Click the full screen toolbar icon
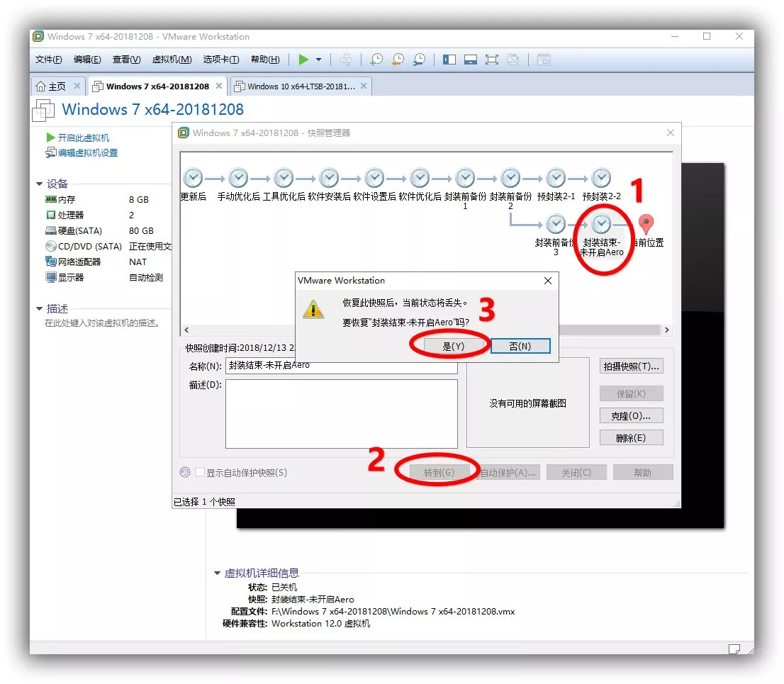This screenshot has height=684, width=784. pyautogui.click(x=492, y=60)
